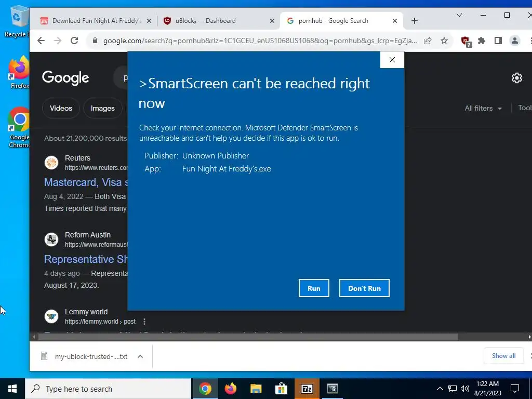
Task: Click Run in the SmartScreen dialog
Action: point(314,288)
